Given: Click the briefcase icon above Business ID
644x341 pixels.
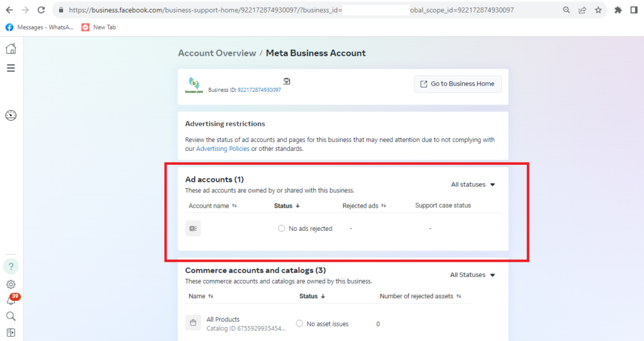Looking at the screenshot, I should tap(287, 81).
